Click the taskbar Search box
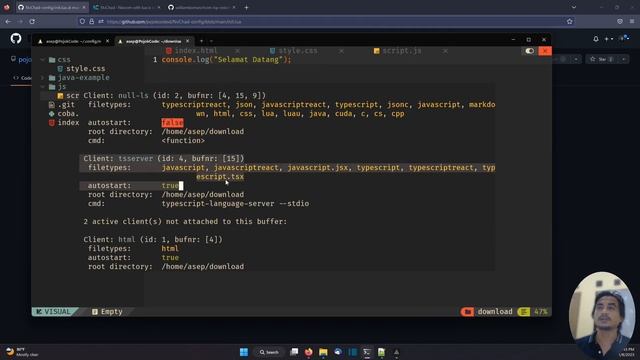This screenshot has width=640, height=360. [269, 352]
